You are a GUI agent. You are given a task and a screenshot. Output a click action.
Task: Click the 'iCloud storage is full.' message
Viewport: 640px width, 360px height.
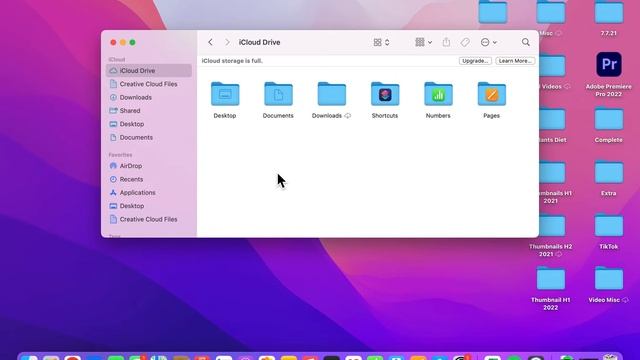click(x=232, y=61)
